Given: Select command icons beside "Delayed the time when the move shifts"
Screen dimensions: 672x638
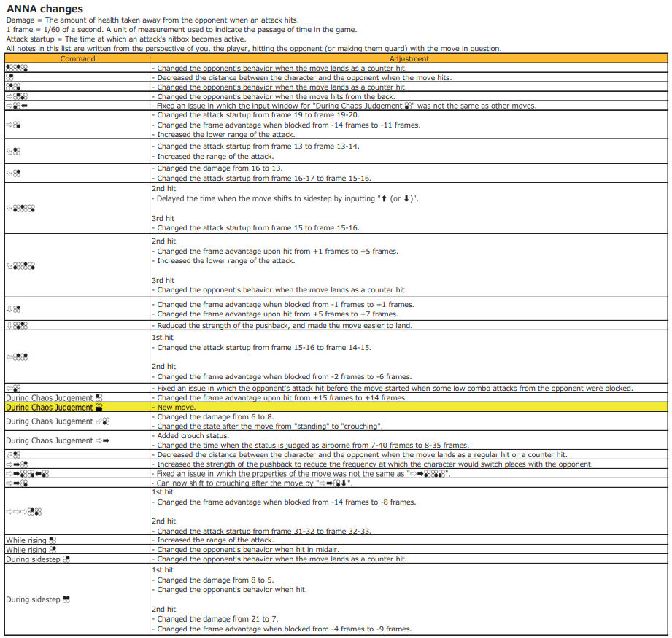Looking at the screenshot, I should (20, 208).
